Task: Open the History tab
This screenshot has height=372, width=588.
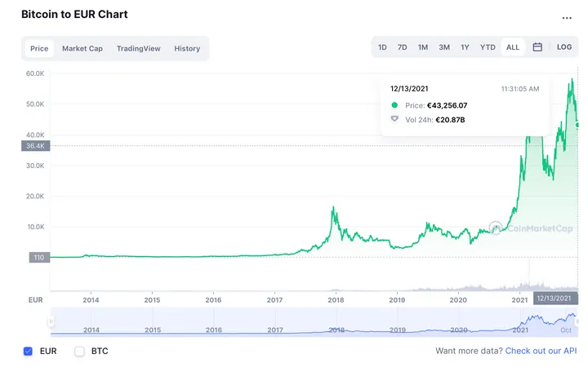Action: pos(187,48)
